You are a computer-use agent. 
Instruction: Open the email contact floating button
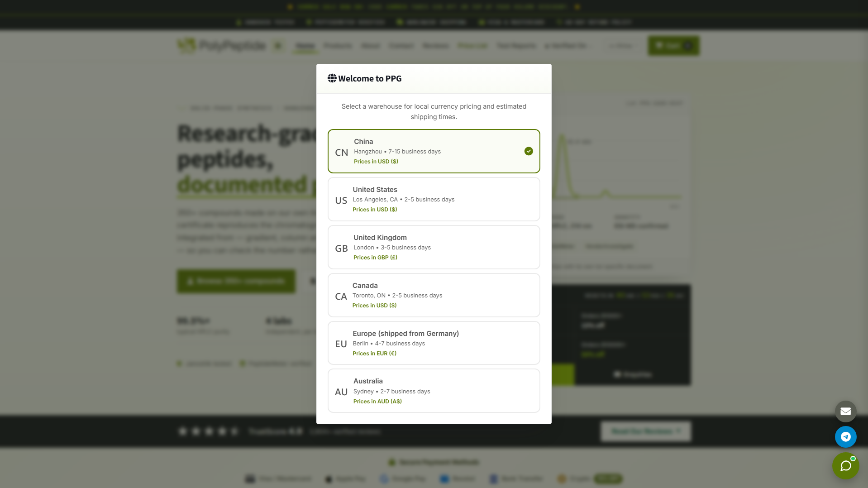[x=845, y=411]
